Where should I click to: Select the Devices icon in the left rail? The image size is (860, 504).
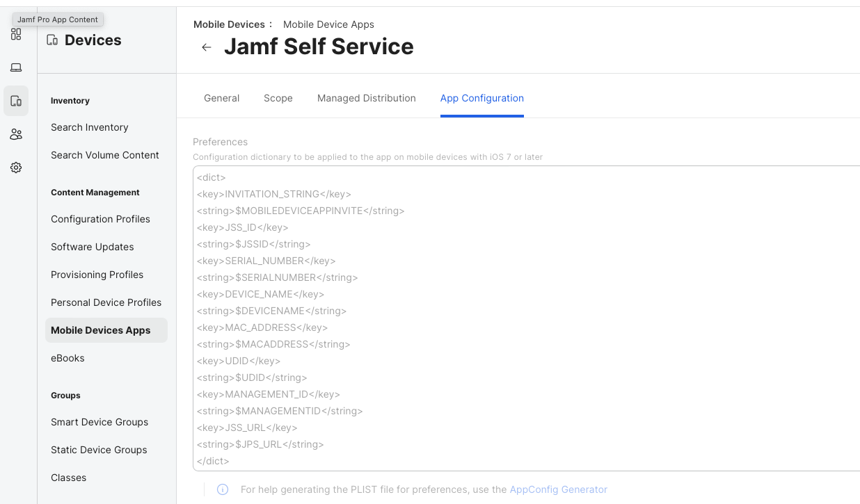pos(16,101)
